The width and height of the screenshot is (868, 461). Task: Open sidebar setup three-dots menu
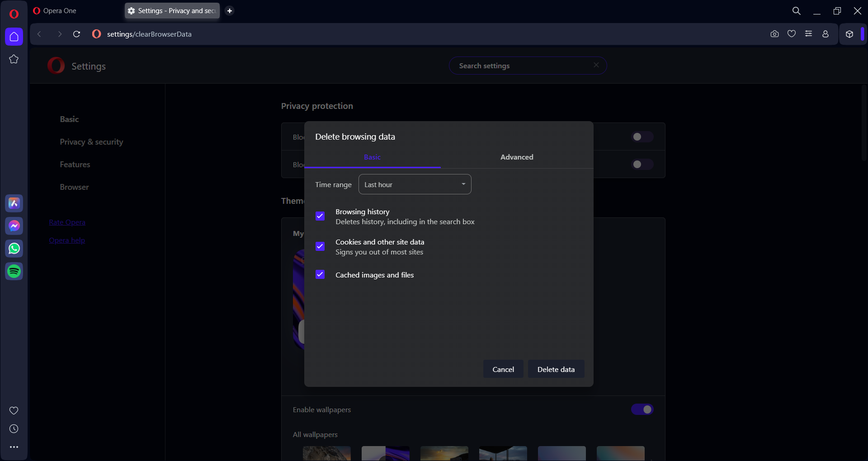click(14, 447)
